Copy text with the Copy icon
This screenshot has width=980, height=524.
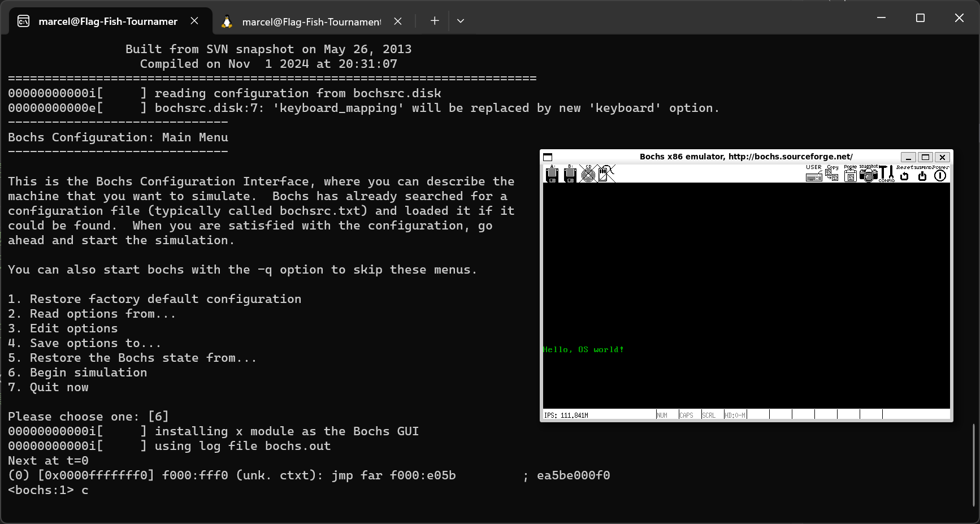point(832,175)
